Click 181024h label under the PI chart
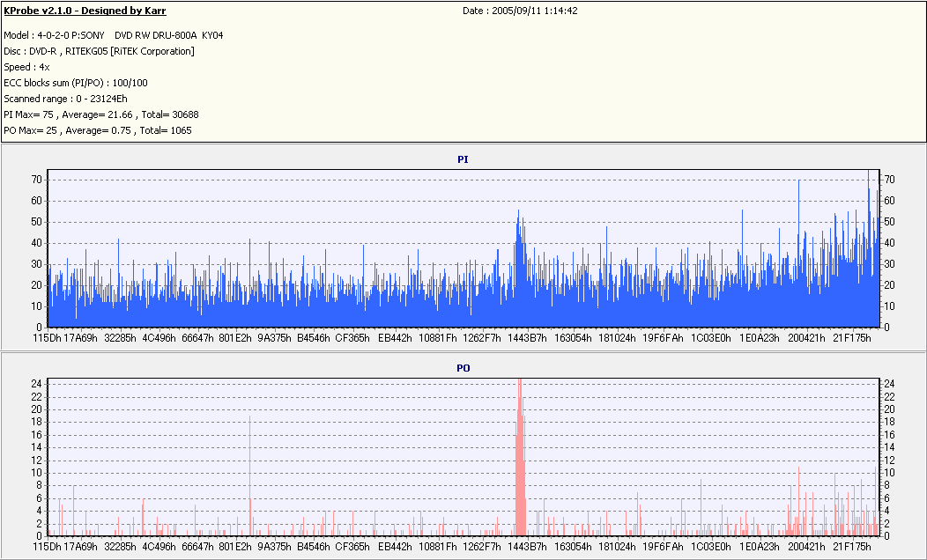The height and width of the screenshot is (560, 927). click(x=617, y=338)
